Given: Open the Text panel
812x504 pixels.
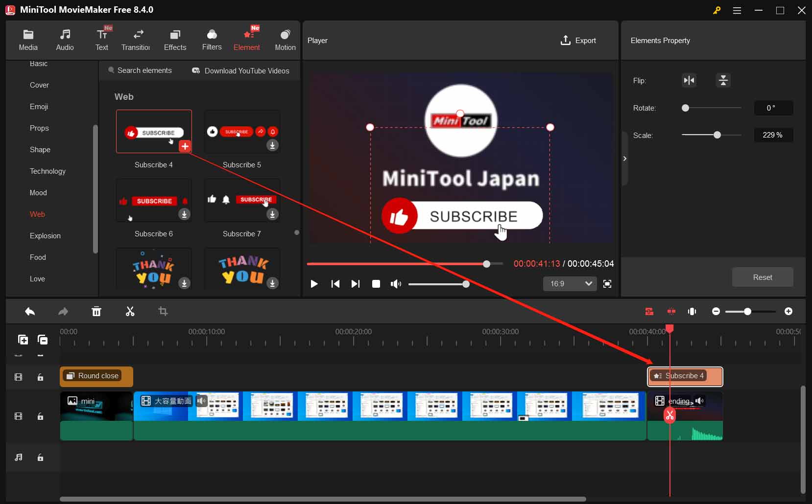Looking at the screenshot, I should coord(102,39).
